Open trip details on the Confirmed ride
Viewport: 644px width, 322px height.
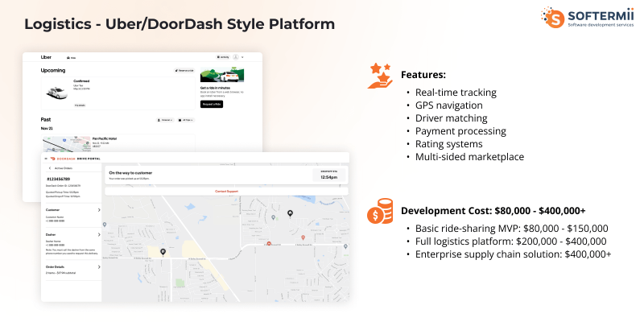pos(79,105)
